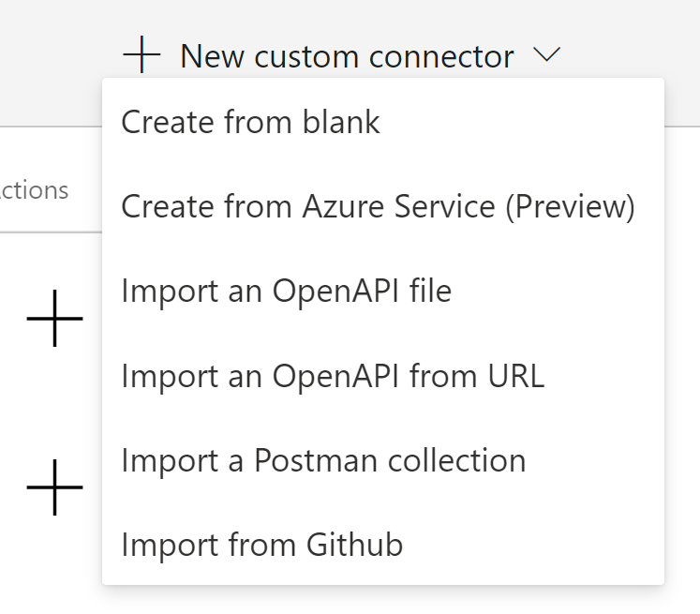Import connector from a Postman collection

(x=323, y=460)
